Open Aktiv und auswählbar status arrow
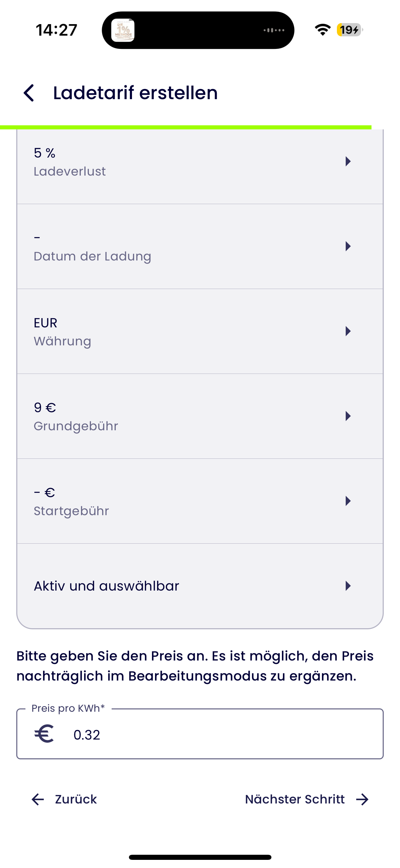The height and width of the screenshot is (868, 400). 348,586
